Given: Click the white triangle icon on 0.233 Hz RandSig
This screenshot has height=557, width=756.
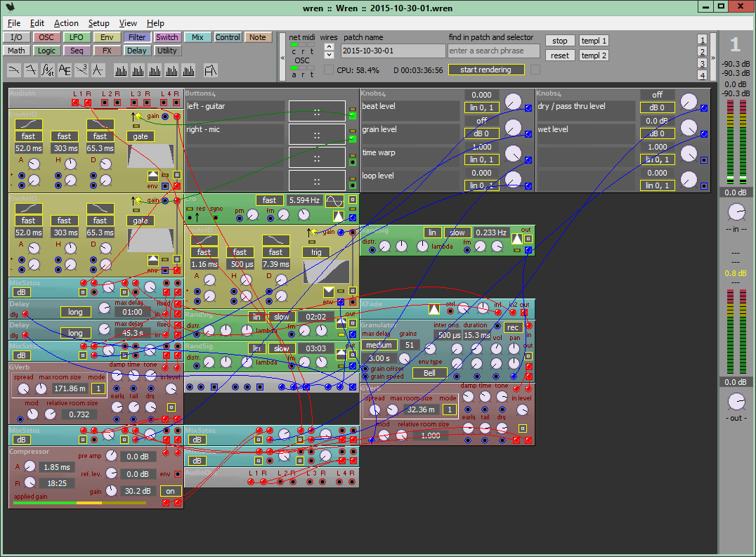Looking at the screenshot, I should click(x=517, y=239).
